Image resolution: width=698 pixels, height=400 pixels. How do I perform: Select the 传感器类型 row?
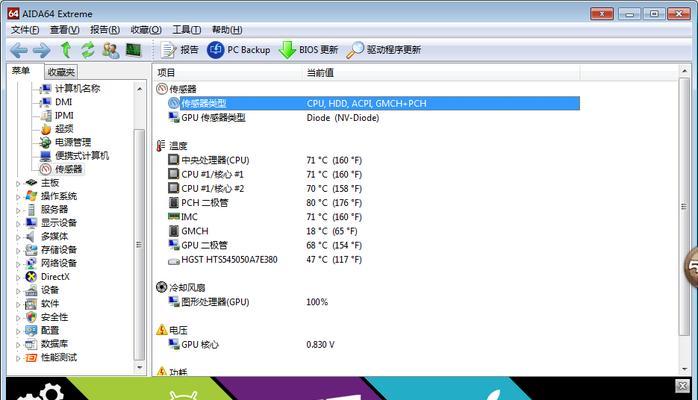pyautogui.click(x=373, y=103)
